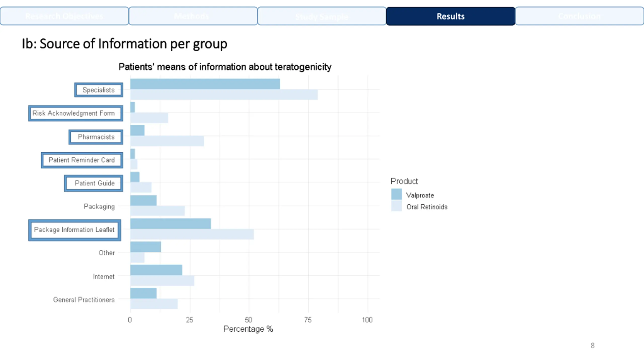Click the Patient Reminder Card label

82,160
